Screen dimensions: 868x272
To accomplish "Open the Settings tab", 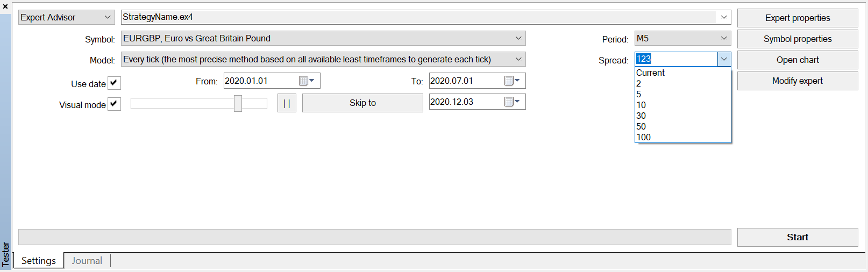I will click(39, 261).
